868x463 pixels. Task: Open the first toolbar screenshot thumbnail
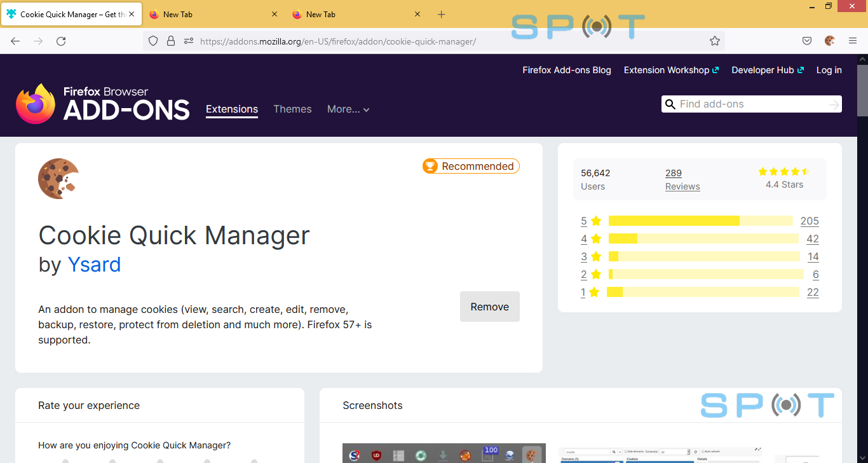444,453
